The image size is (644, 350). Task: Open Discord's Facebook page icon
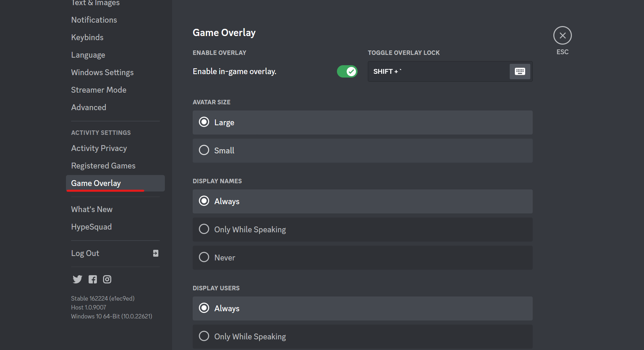point(93,279)
